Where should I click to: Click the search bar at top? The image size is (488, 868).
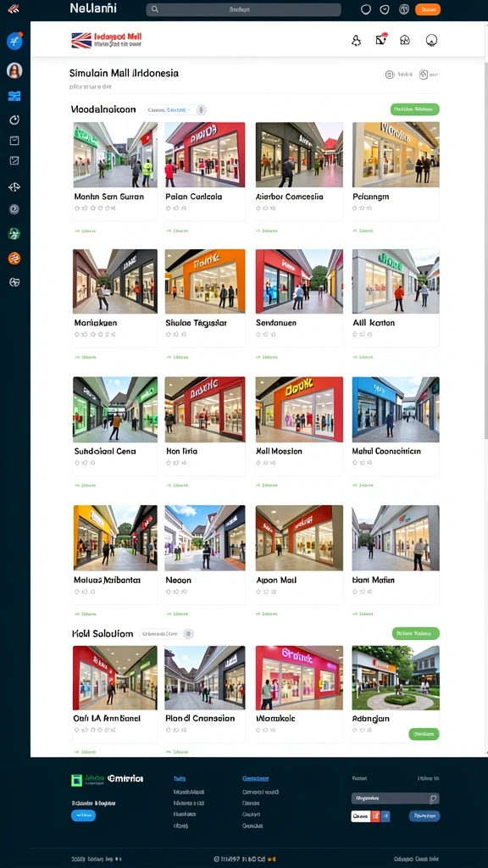[243, 9]
